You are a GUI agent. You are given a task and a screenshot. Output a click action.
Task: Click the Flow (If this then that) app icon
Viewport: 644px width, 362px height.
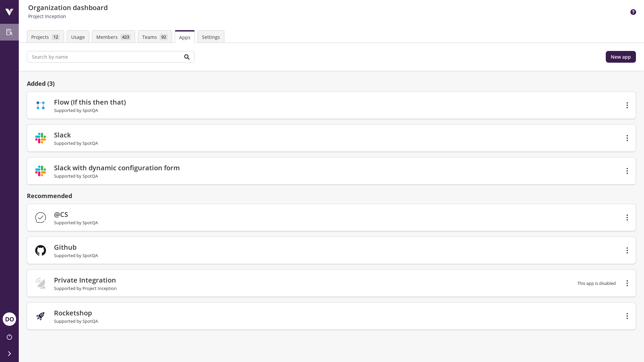coord(41,105)
